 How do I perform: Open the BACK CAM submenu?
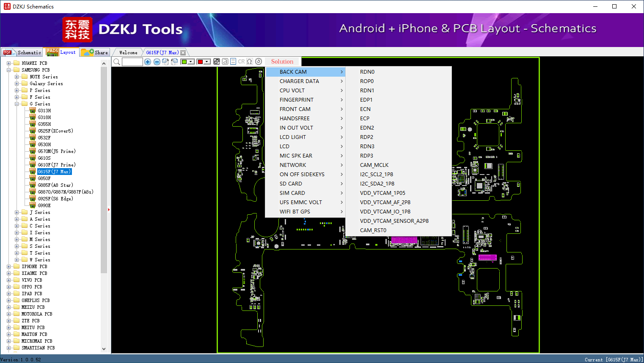305,72
